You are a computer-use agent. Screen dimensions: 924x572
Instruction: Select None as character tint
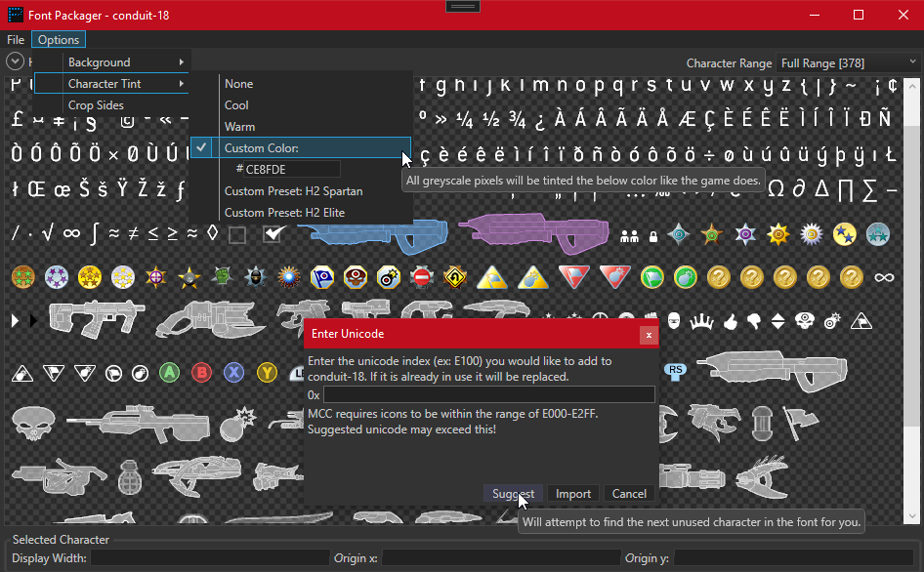[x=301, y=84]
